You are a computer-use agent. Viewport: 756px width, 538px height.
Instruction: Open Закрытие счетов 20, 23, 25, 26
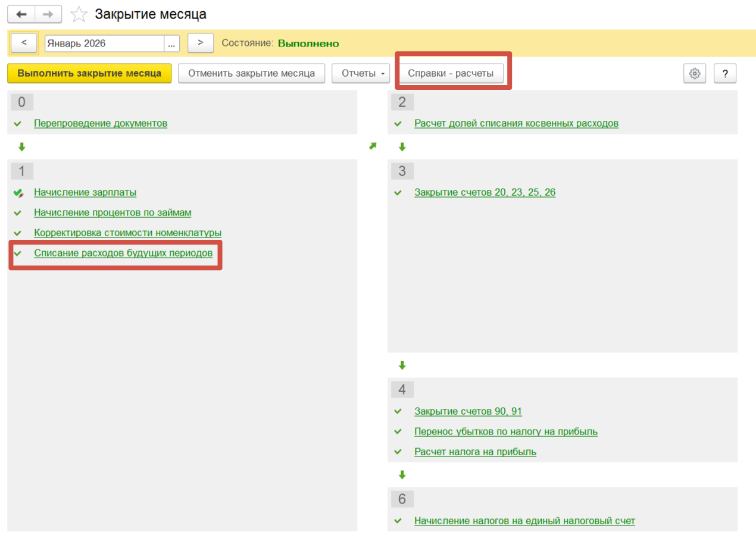(485, 192)
